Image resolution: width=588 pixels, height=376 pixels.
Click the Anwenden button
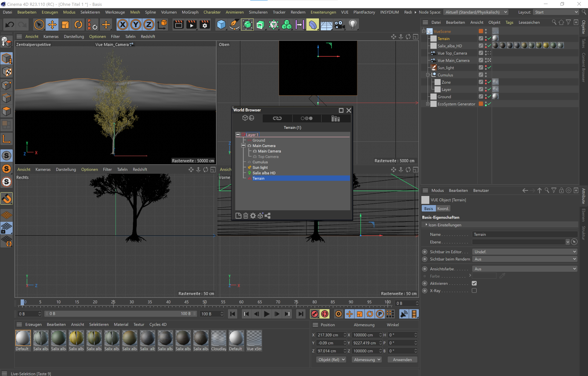402,360
